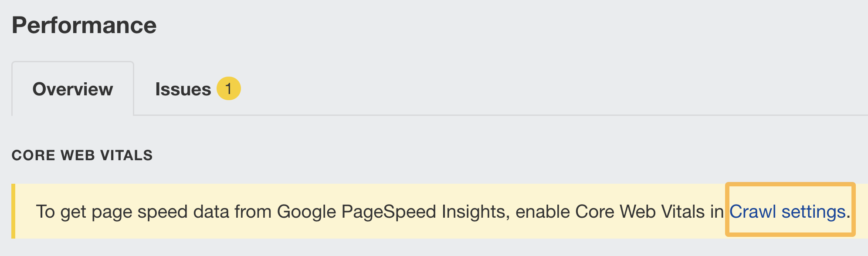868x256 pixels.
Task: Enable Core Web Vitals via Crawl settings
Action: [x=788, y=211]
